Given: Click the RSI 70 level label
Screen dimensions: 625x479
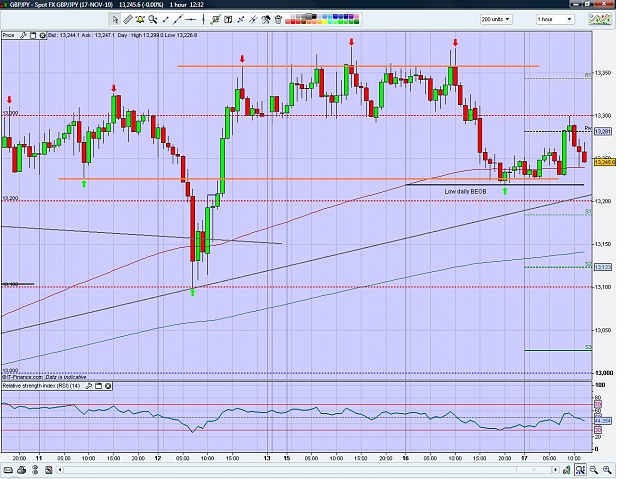Looking at the screenshot, I should coord(598,405).
